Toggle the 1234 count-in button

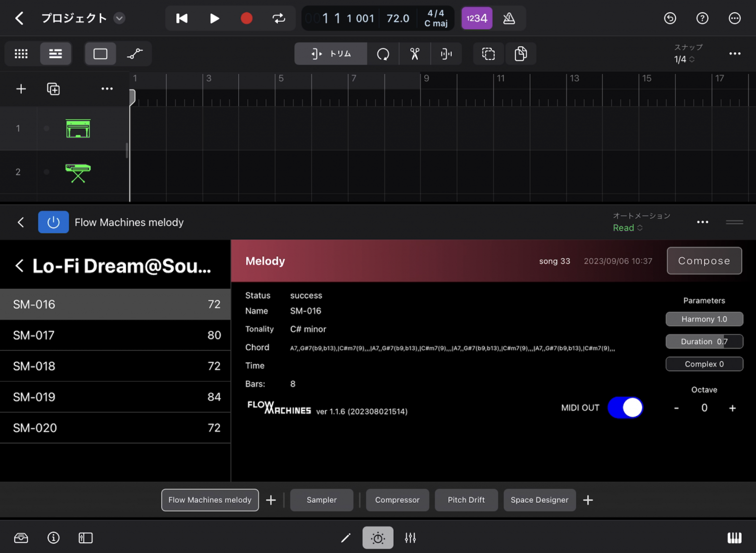tap(476, 19)
